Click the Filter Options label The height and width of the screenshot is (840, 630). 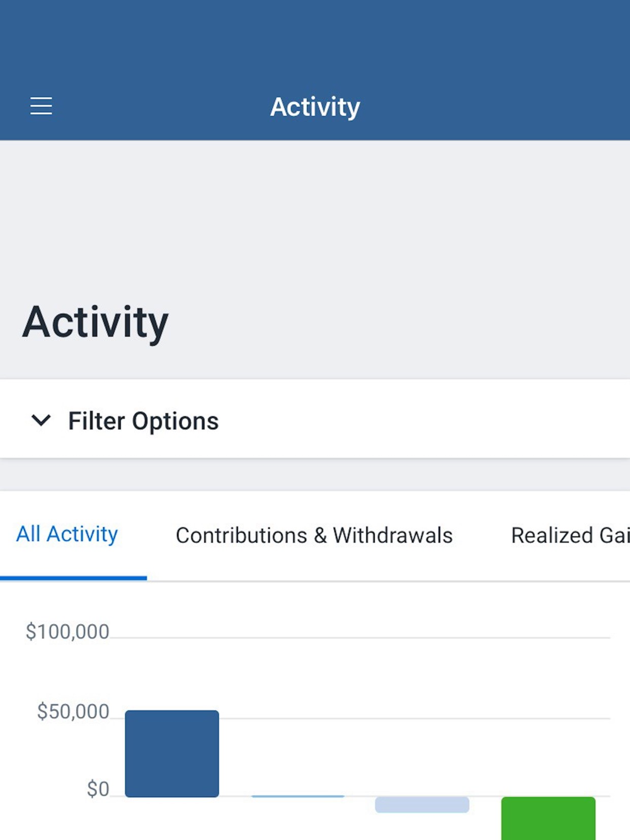143,421
